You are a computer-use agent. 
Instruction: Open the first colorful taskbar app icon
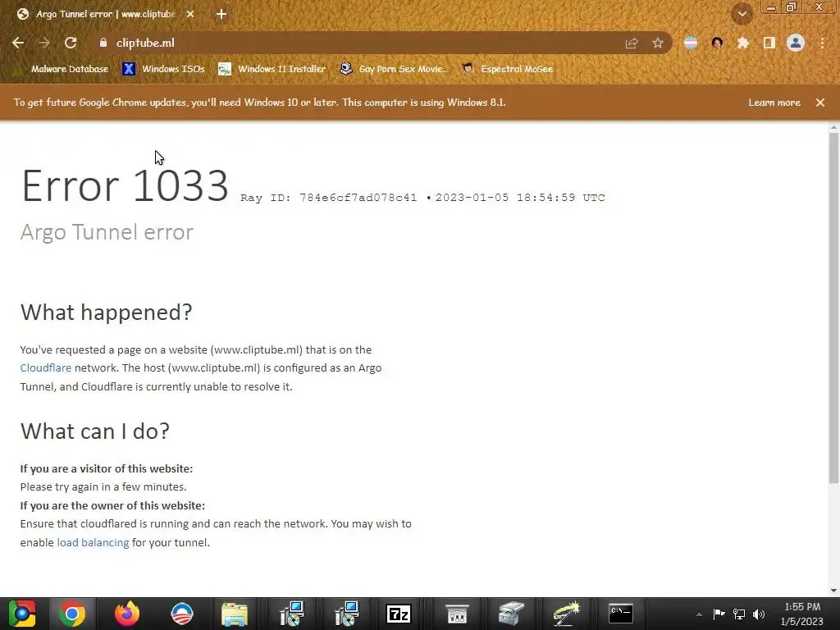pos(21,614)
